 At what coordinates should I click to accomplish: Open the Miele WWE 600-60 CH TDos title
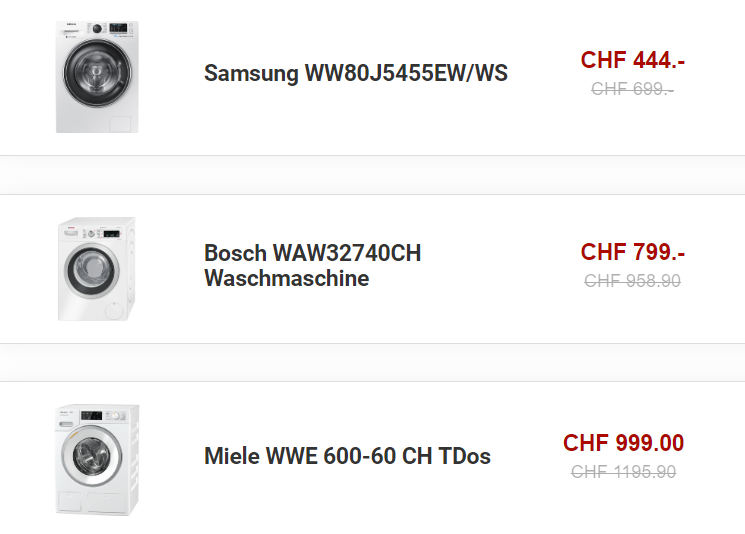pos(347,456)
